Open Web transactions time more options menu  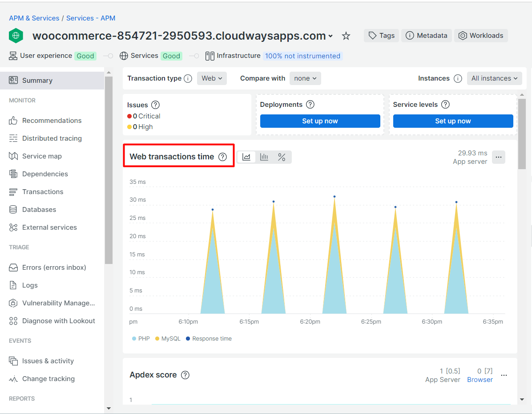[x=498, y=157]
